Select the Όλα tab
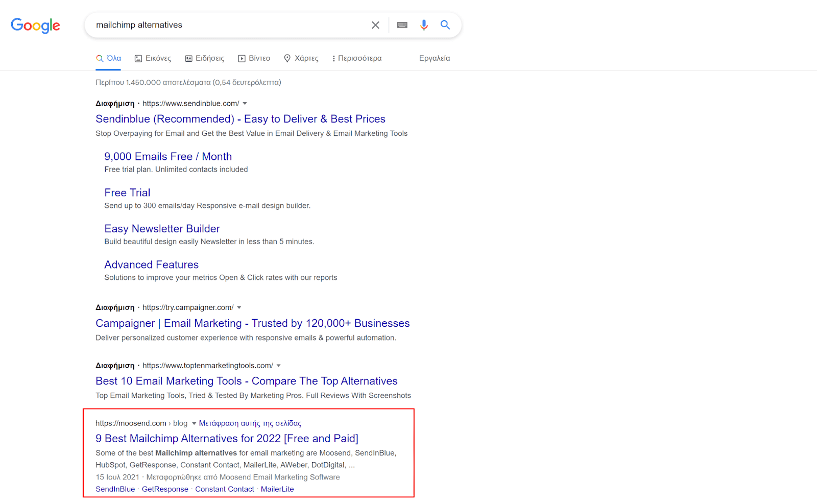The image size is (817, 504). point(108,58)
